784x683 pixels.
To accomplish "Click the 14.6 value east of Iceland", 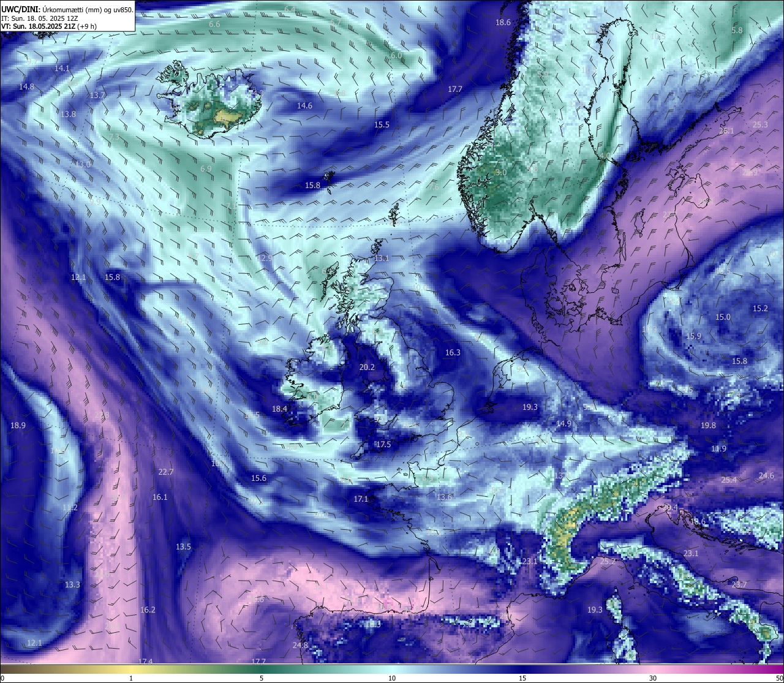I will pyautogui.click(x=304, y=105).
